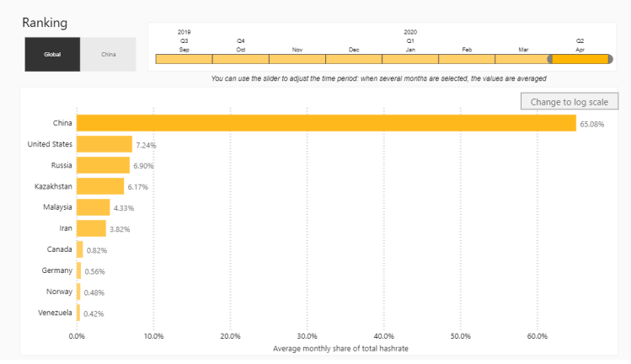Screen dimensions: 631x364
Task: Click the China bar at 65.08%
Action: point(325,123)
